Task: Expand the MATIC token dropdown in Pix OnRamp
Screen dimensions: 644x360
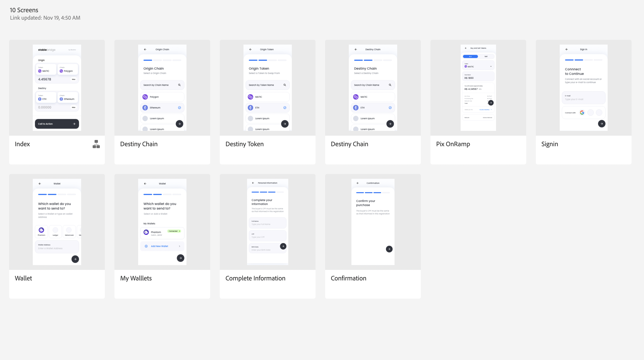Action: (491, 66)
